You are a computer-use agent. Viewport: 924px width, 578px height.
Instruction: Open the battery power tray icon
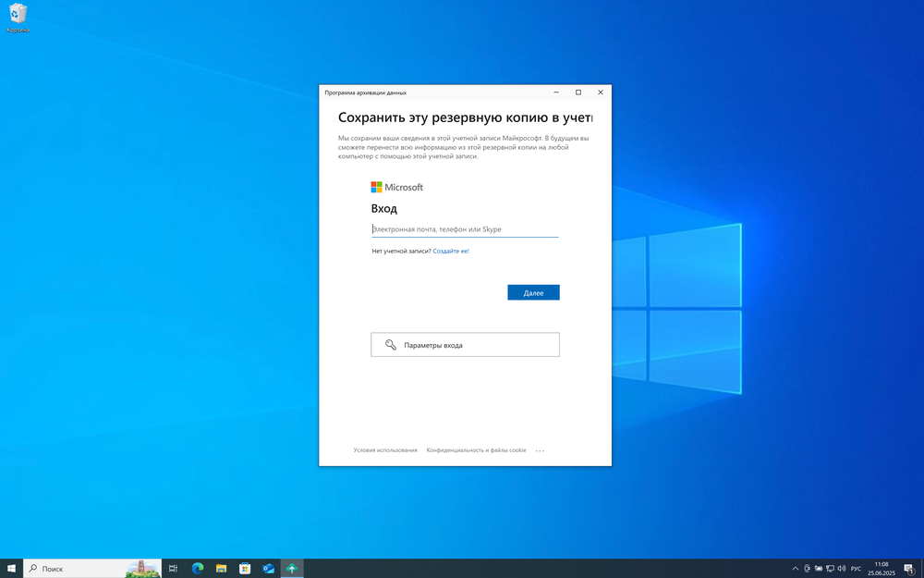818,569
